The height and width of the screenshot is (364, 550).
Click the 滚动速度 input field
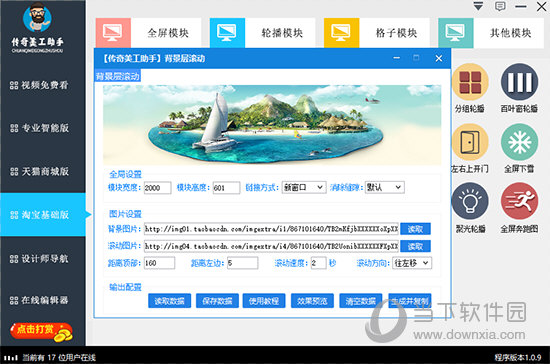point(318,263)
